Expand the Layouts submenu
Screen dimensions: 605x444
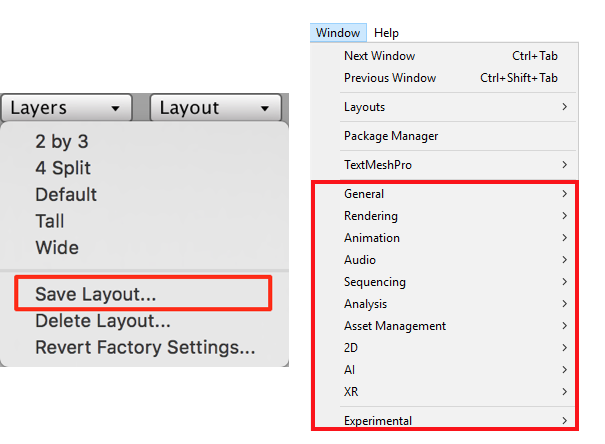click(444, 107)
